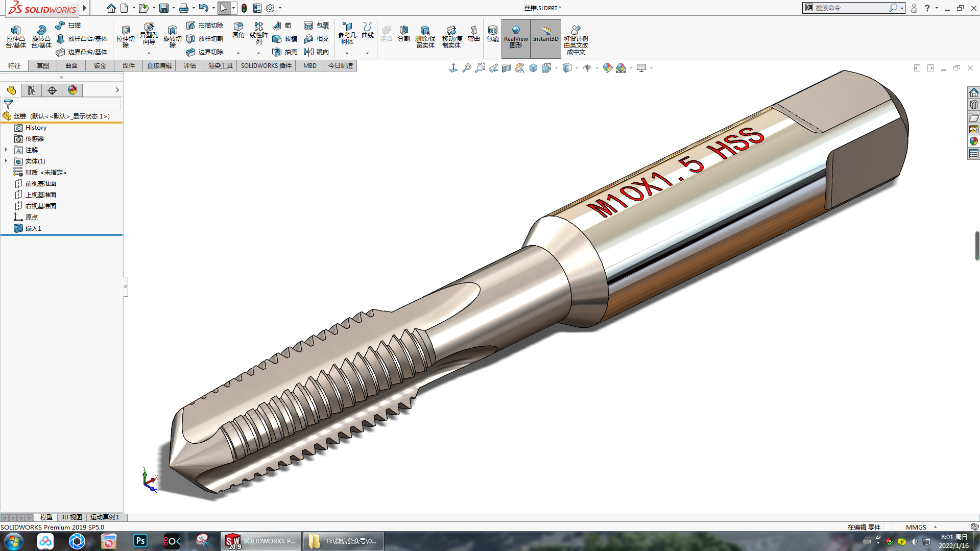This screenshot has width=980, height=551.
Task: Open the DisplayManager color ball tab
Action: click(x=73, y=90)
